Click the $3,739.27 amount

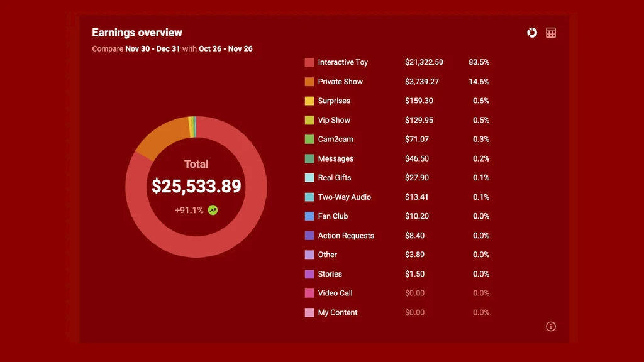coord(422,82)
